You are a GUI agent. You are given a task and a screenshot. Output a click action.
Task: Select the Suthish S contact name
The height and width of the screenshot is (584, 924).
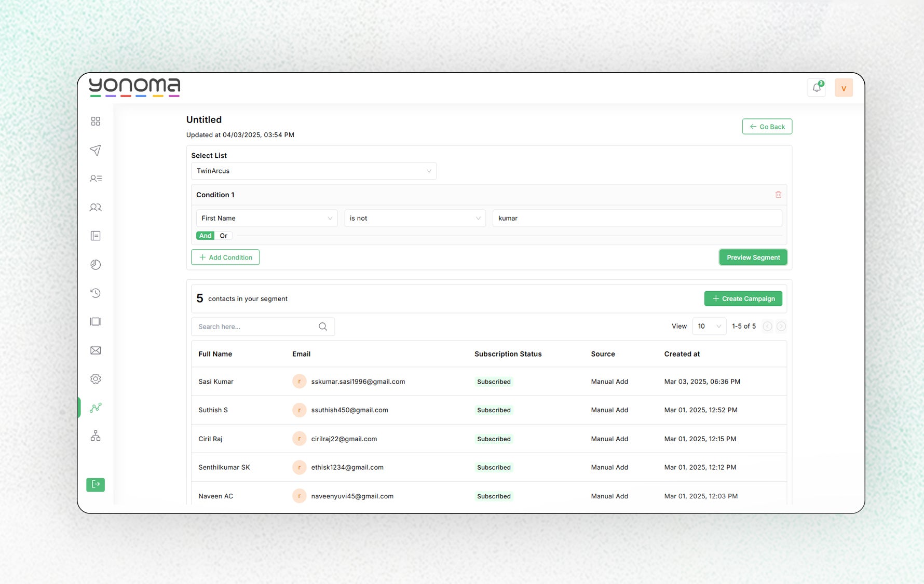click(x=213, y=410)
